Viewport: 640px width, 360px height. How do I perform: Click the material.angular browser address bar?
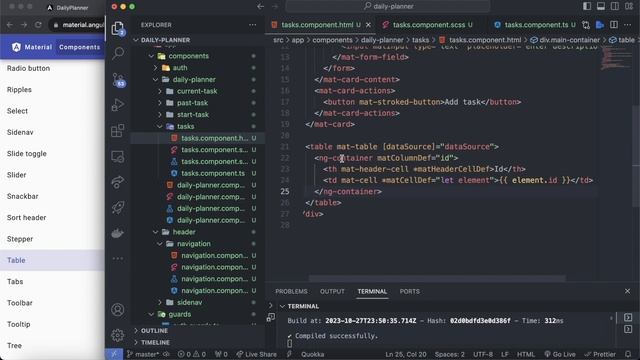coord(78,25)
